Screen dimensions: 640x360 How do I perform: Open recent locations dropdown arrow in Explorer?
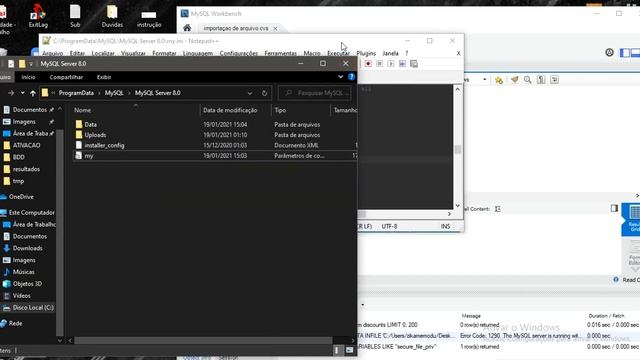click(22, 93)
